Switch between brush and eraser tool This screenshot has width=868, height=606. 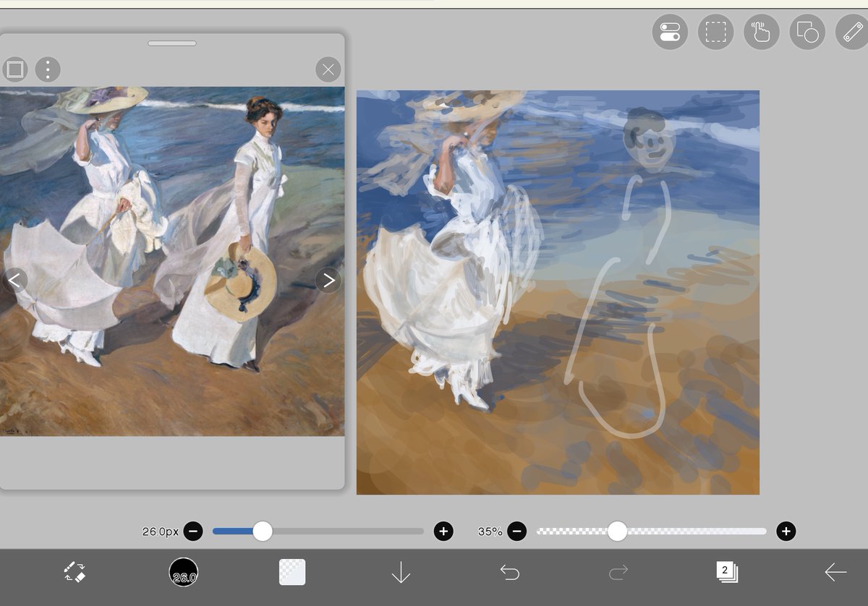point(74,572)
